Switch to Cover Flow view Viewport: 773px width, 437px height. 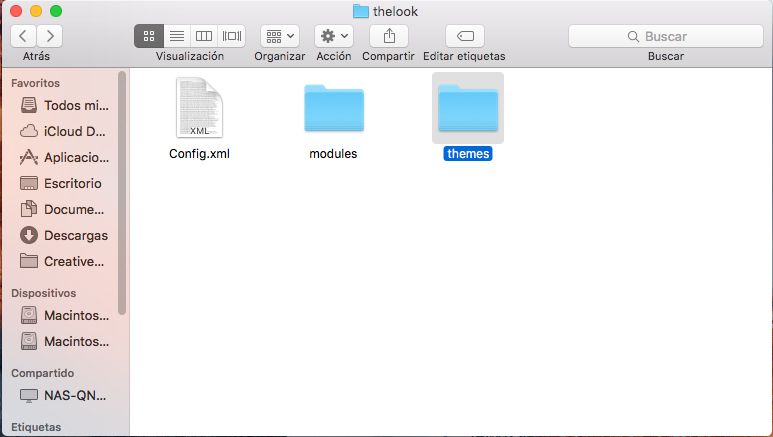[x=232, y=36]
